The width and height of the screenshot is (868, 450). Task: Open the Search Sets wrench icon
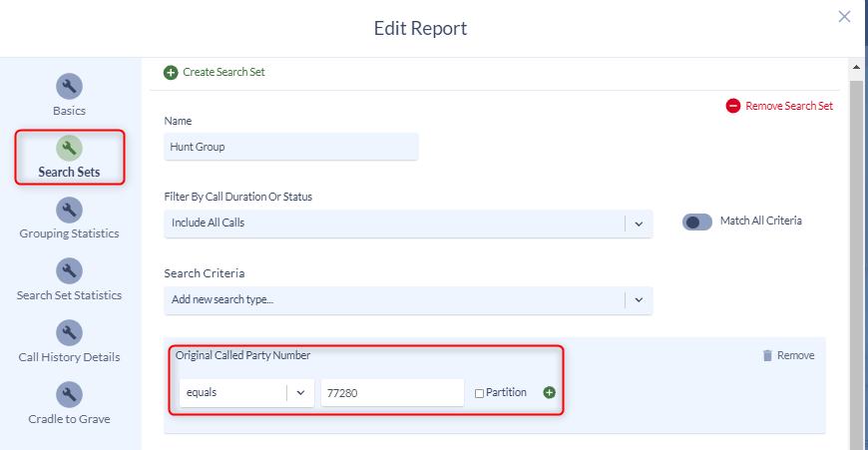pyautogui.click(x=69, y=149)
